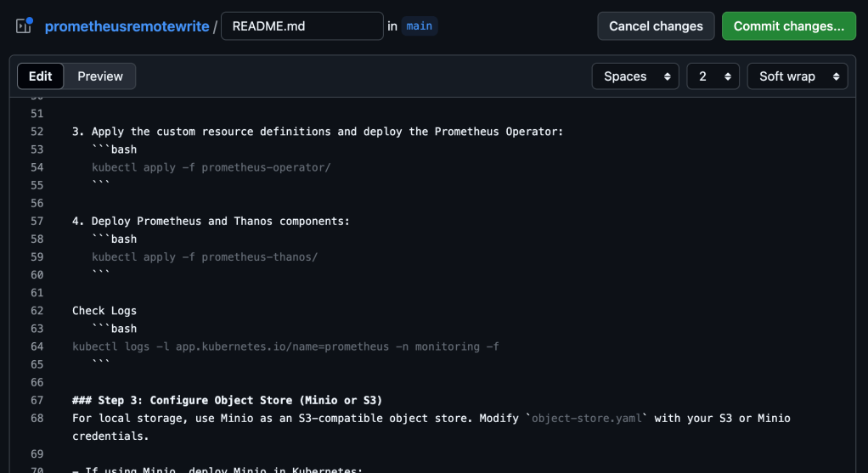
Task: Click line number 67 in the gutter
Action: [37, 401]
